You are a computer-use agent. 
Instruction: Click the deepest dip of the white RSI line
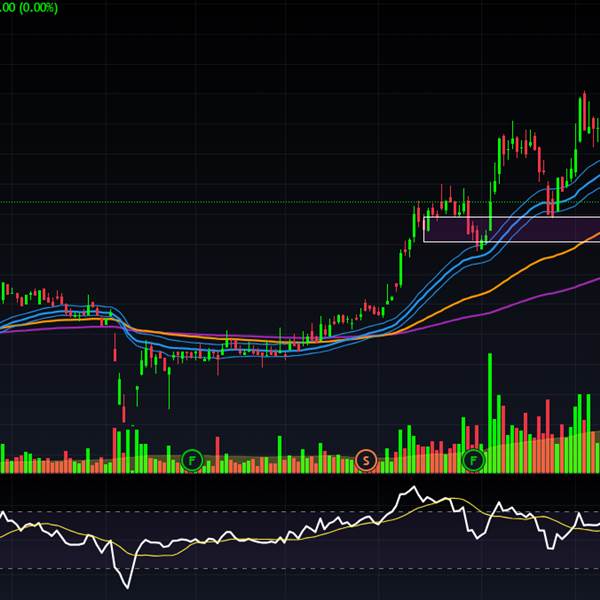pyautogui.click(x=127, y=585)
